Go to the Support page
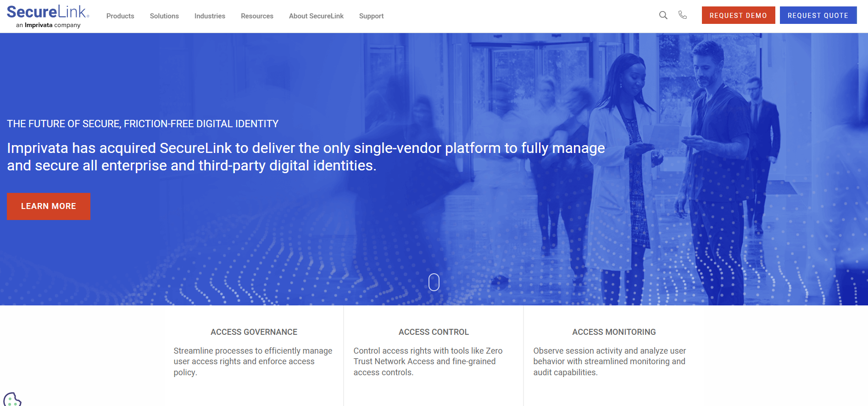Screen dimensions: 868x406 point(371,16)
